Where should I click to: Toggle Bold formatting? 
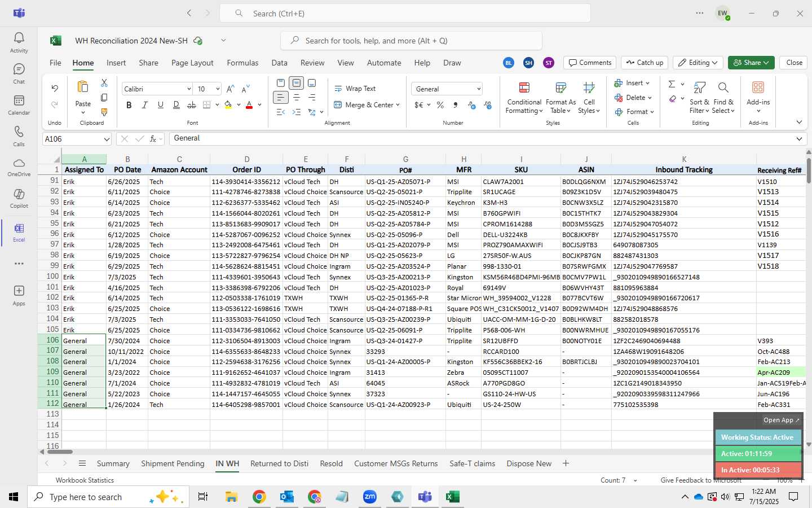tap(129, 105)
